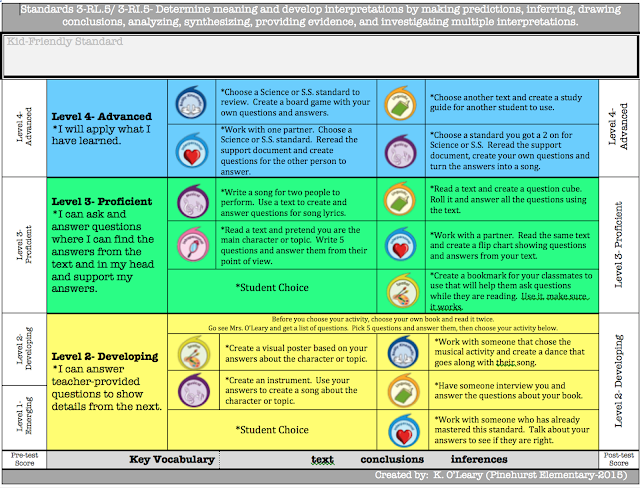Click the 'Key Vocabulary' label
The height and width of the screenshot is (488, 640).
(172, 459)
